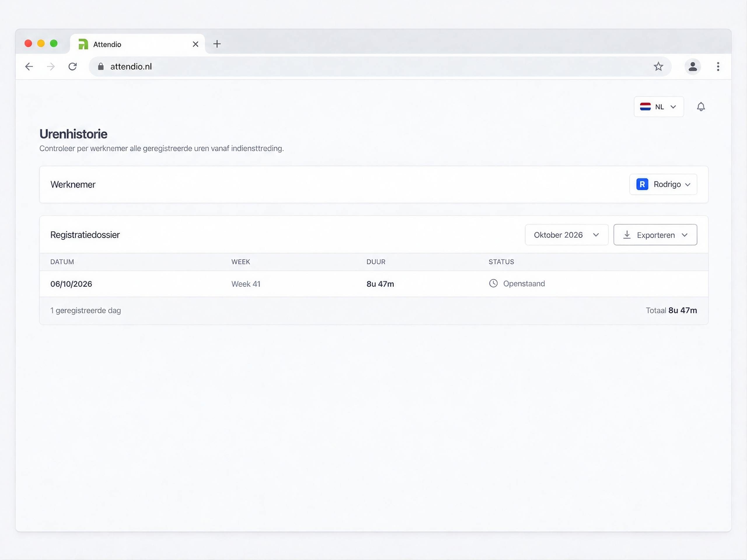Click the STATUS column header
The height and width of the screenshot is (560, 747).
tap(501, 262)
